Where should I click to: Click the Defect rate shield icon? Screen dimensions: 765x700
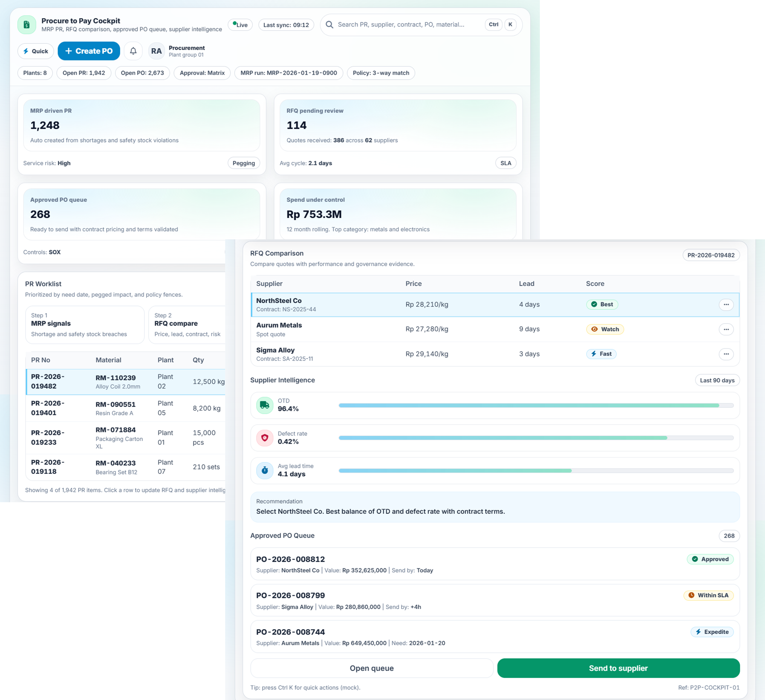tap(264, 438)
